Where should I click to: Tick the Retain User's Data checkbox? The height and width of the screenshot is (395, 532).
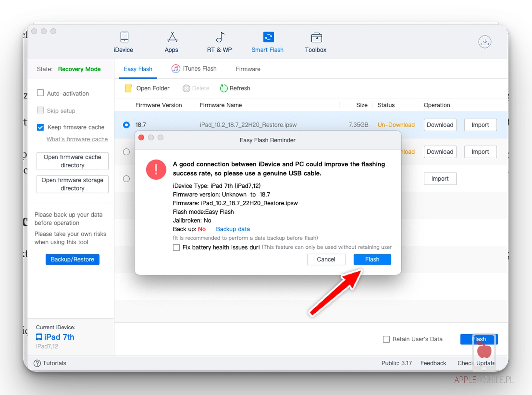(x=386, y=339)
